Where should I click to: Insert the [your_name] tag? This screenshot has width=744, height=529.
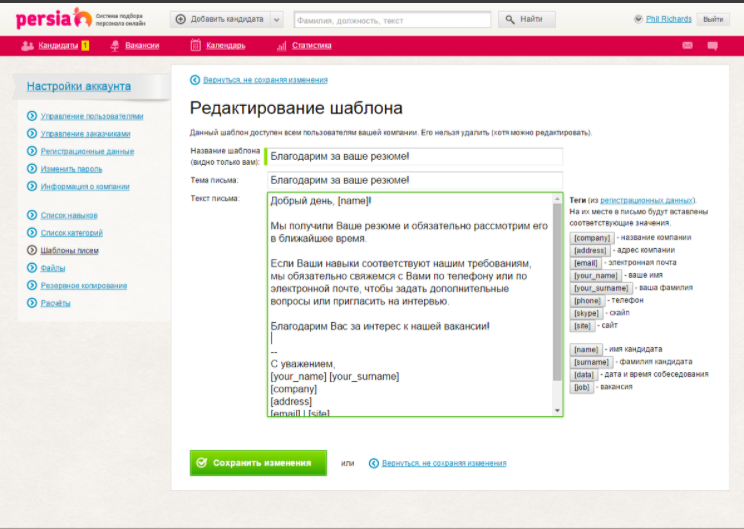[595, 276]
